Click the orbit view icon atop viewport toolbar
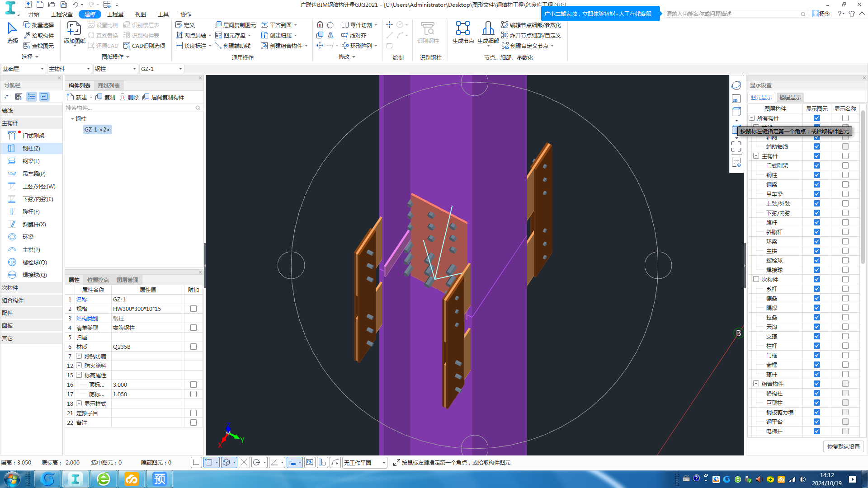The width and height of the screenshot is (868, 488). pyautogui.click(x=736, y=85)
